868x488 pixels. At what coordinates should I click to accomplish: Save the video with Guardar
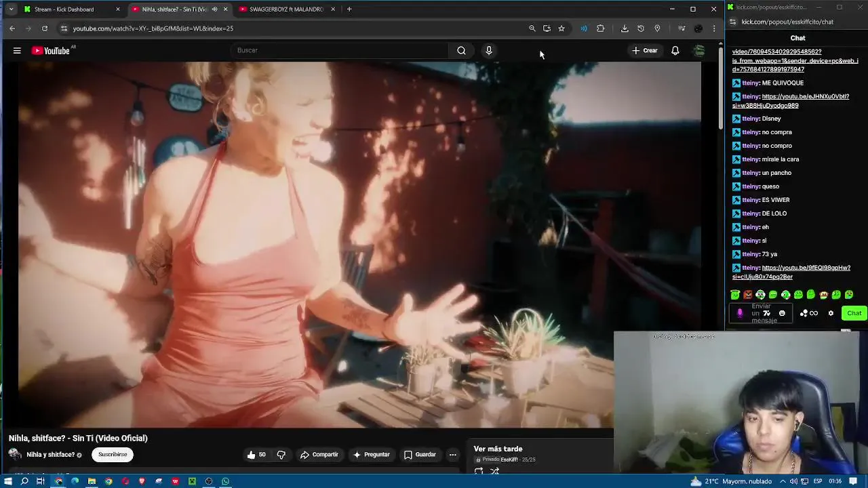[x=420, y=455]
